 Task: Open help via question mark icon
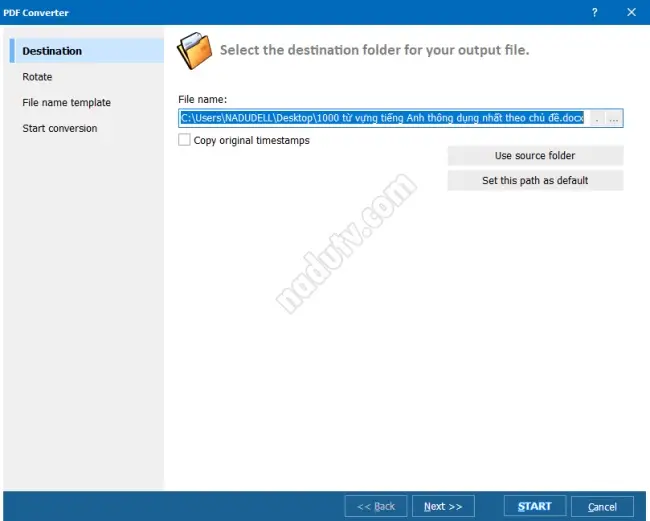594,12
